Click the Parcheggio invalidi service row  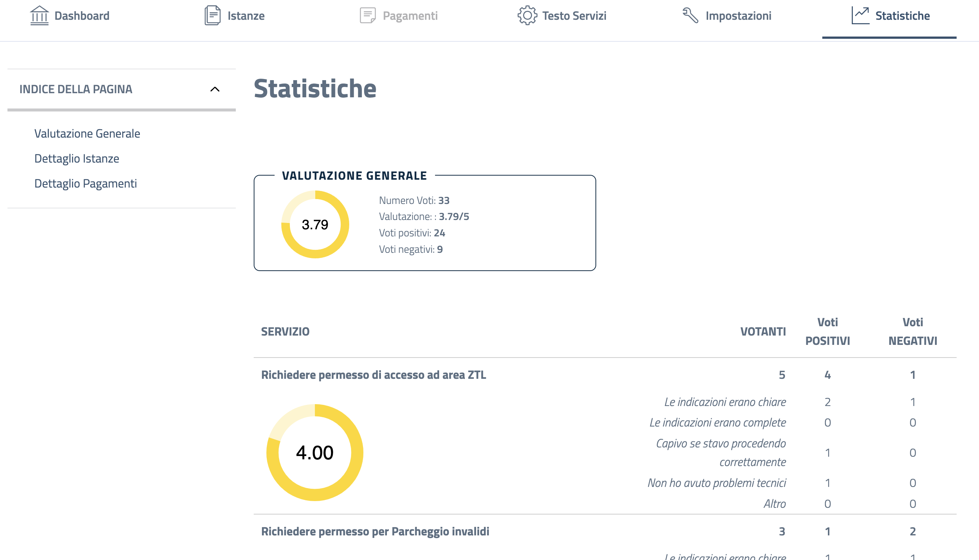point(375,531)
